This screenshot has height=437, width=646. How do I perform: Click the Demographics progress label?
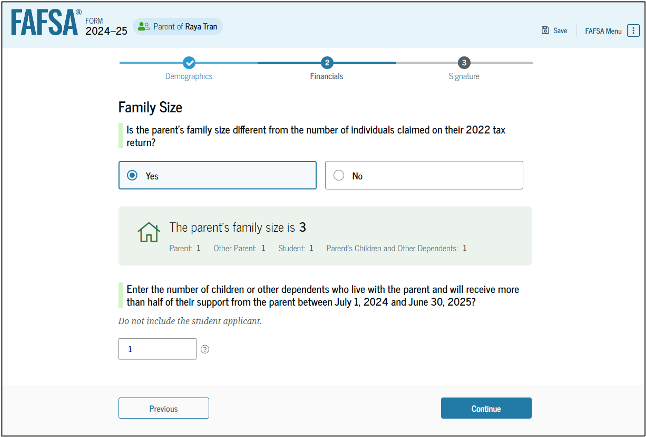coord(189,76)
